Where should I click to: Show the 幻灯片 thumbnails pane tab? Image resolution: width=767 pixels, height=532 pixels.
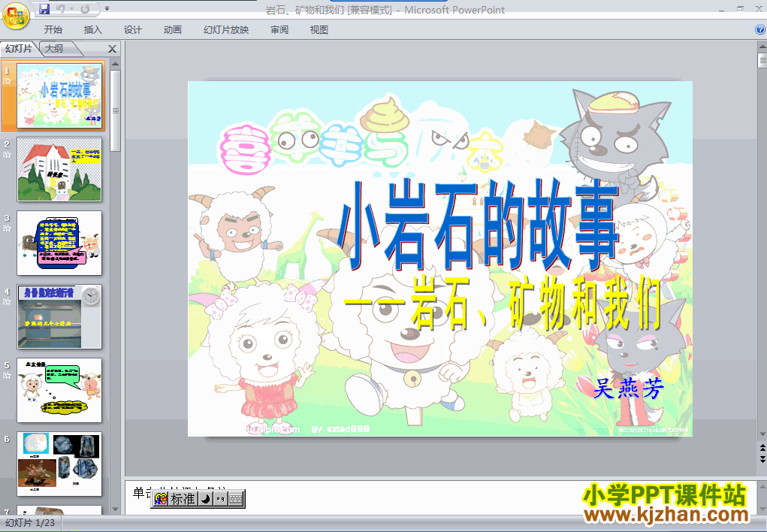pos(19,48)
